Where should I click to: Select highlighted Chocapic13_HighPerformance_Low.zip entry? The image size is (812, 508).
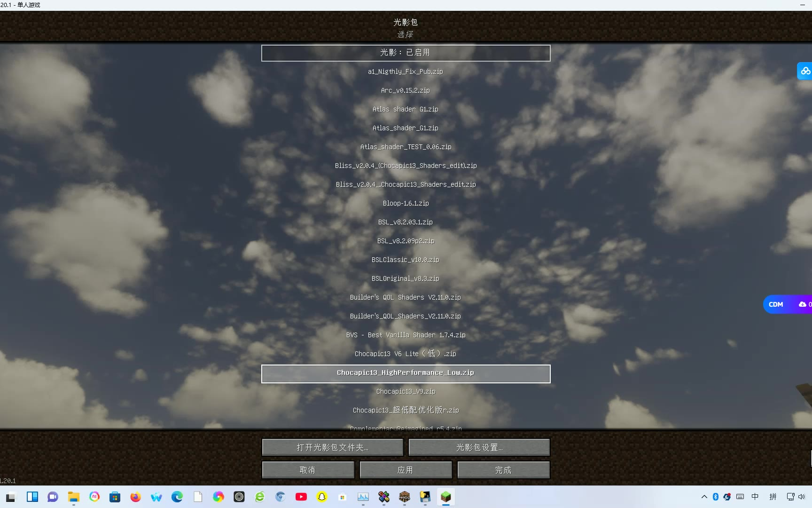click(x=406, y=373)
